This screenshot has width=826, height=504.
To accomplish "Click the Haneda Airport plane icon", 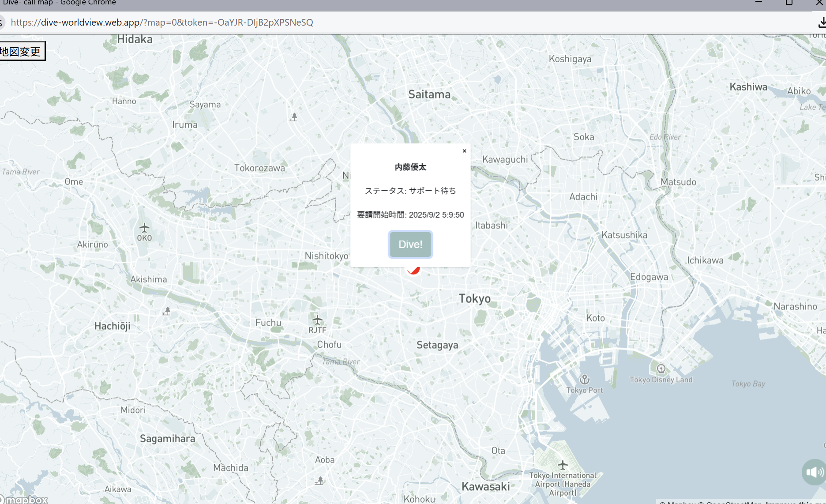I will point(563,465).
